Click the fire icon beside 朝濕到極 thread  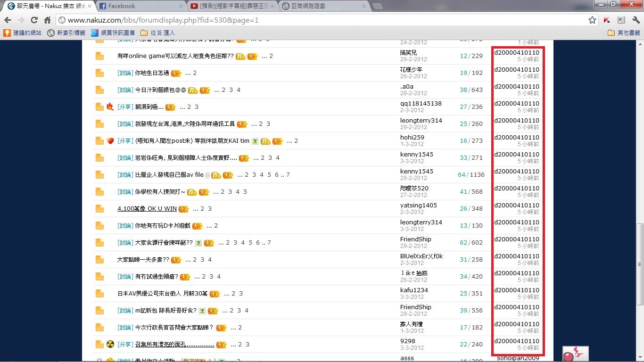(x=110, y=107)
